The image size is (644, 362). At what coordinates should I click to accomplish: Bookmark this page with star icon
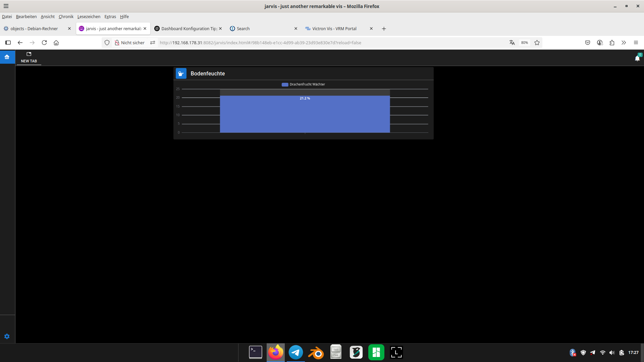(x=537, y=43)
